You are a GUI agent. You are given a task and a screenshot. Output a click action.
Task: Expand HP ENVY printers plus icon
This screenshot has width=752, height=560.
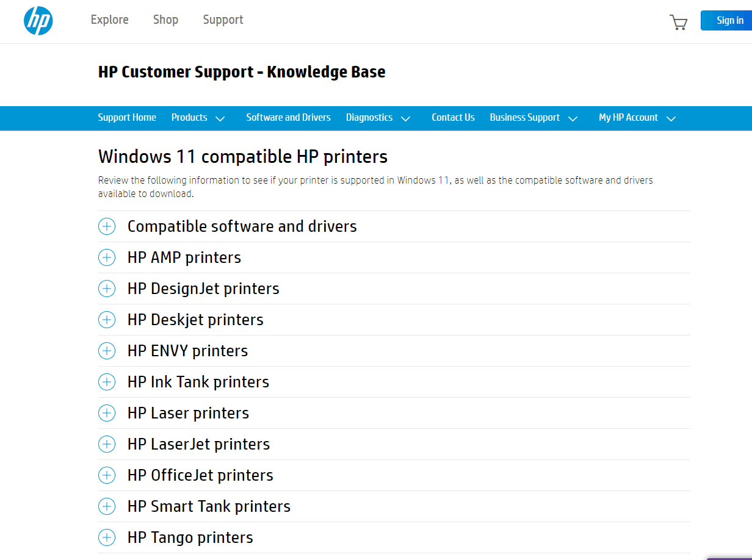click(x=107, y=351)
